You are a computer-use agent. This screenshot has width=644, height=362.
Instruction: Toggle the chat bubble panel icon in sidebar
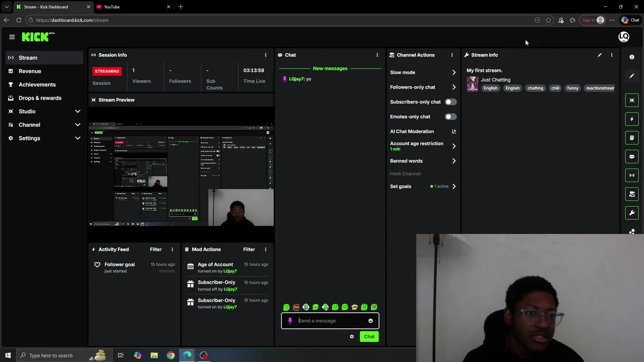[x=632, y=156]
